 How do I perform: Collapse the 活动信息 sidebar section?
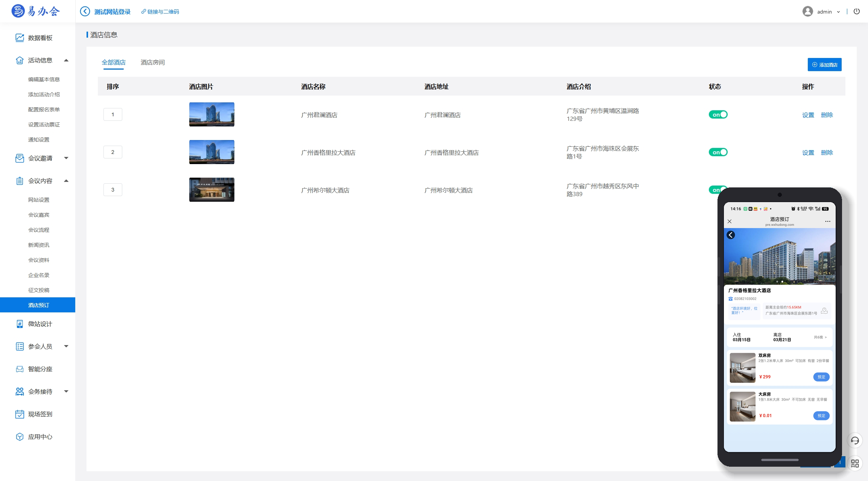click(66, 60)
